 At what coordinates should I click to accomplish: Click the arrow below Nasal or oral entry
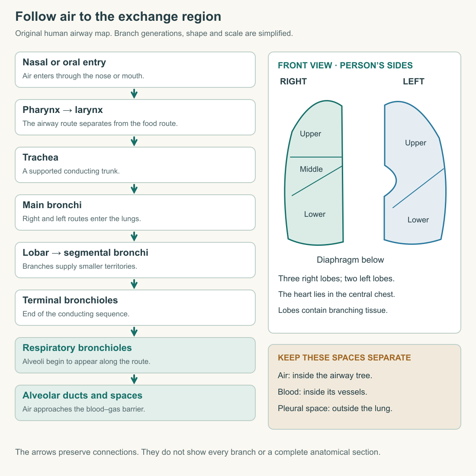[x=134, y=93]
